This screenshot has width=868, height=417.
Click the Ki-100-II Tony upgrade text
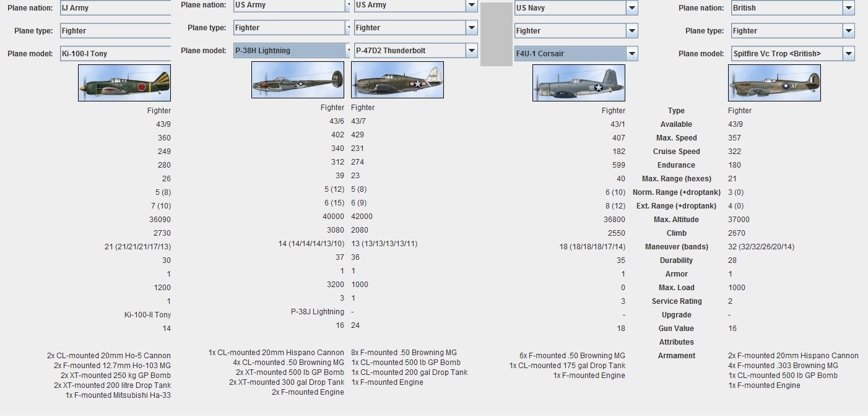click(147, 315)
